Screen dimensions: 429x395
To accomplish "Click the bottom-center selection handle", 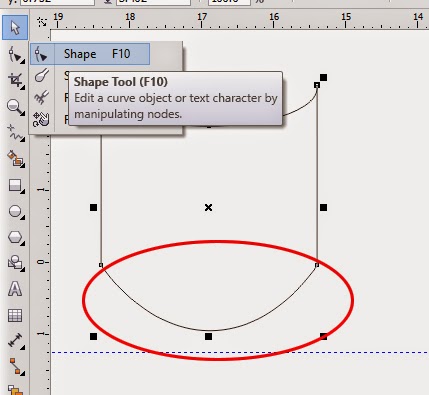I will (x=208, y=337).
